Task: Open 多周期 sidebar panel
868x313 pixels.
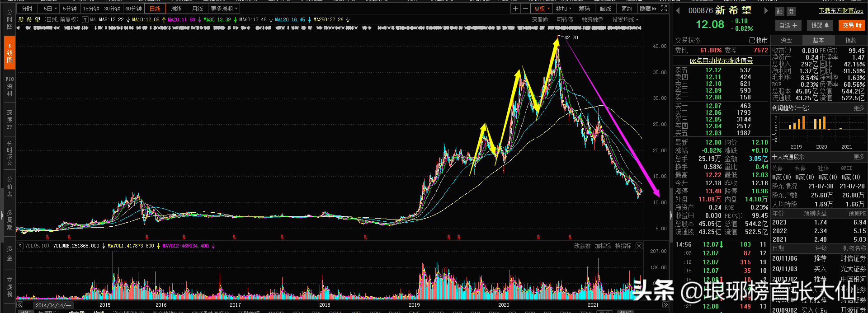Action: [9, 220]
